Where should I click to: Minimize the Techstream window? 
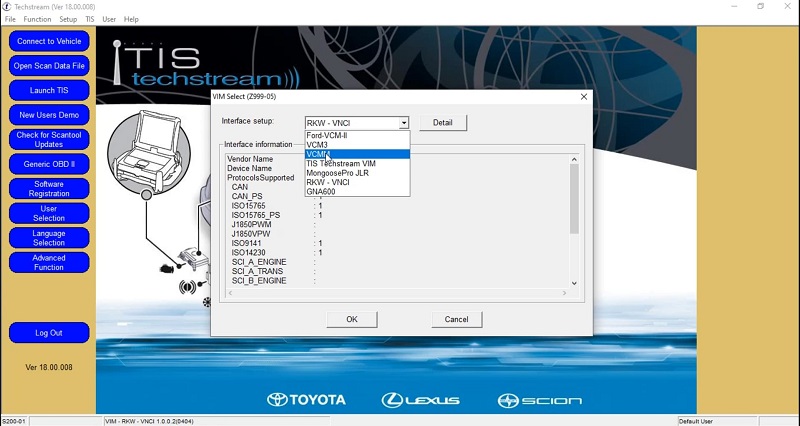point(734,7)
